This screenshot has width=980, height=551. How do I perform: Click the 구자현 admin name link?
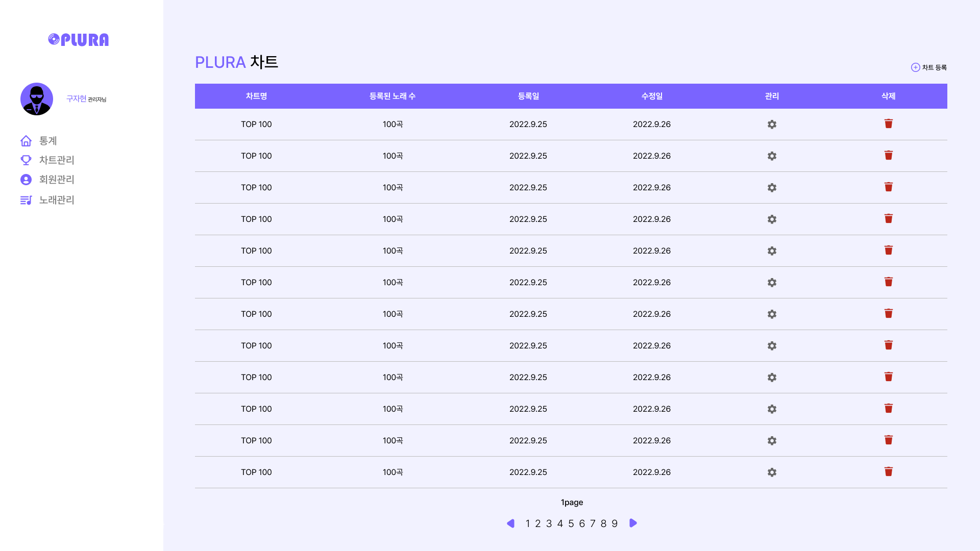point(76,98)
